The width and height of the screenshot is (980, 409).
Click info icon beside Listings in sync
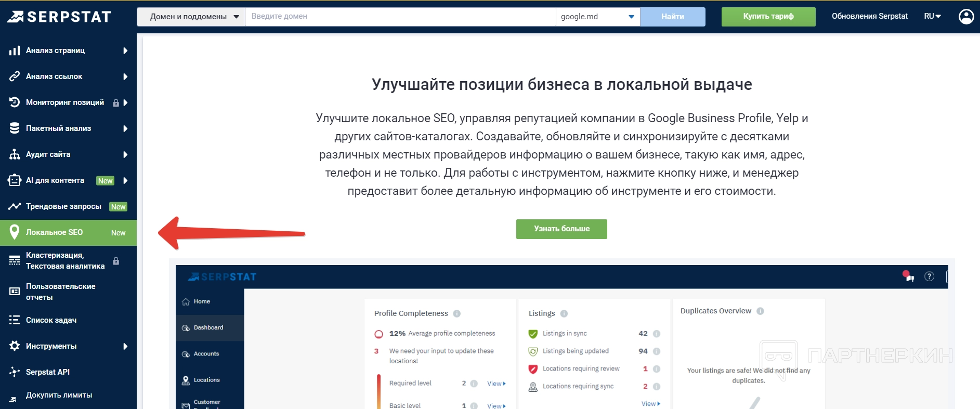click(x=657, y=334)
